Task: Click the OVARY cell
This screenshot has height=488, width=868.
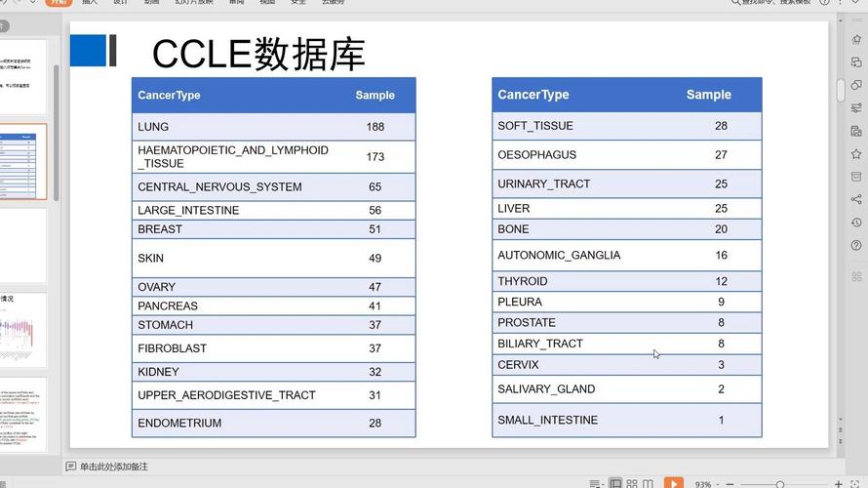Action: tap(157, 287)
